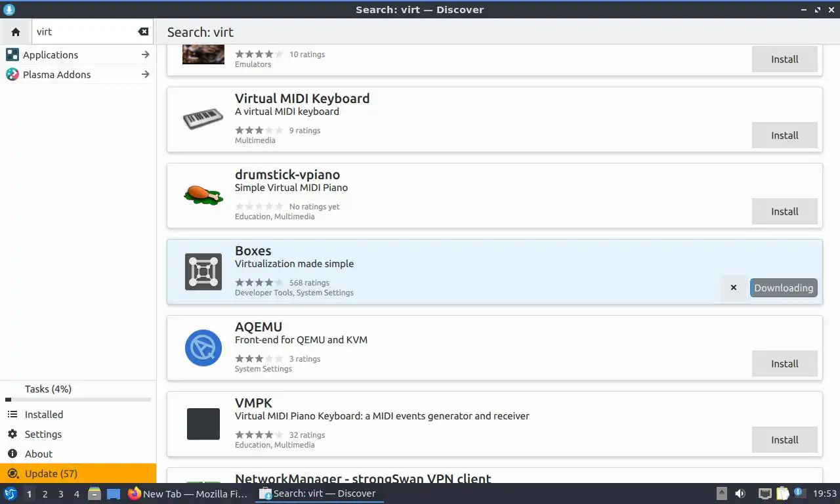Click the Applications category icon
840x504 pixels.
[12, 54]
